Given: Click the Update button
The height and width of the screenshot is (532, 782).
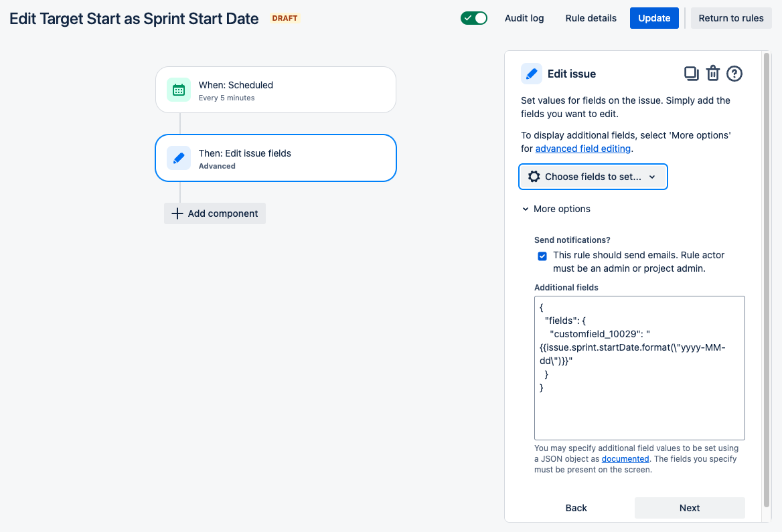Looking at the screenshot, I should point(654,18).
